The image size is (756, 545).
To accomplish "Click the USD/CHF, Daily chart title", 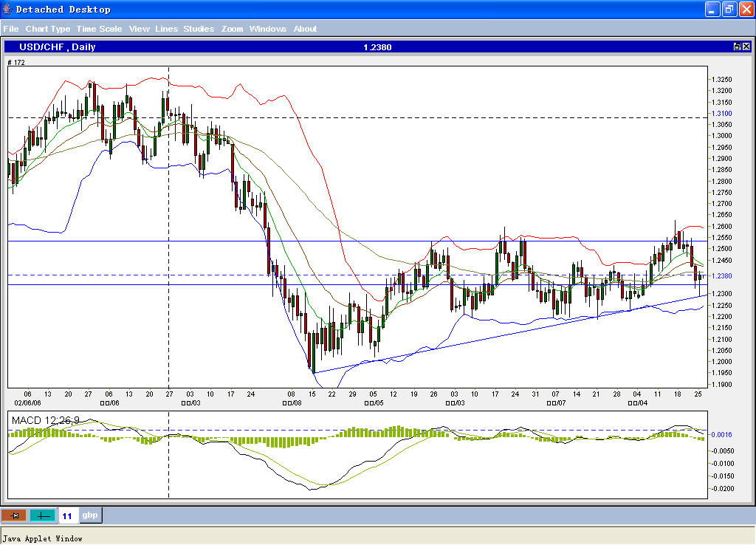I will click(57, 47).
